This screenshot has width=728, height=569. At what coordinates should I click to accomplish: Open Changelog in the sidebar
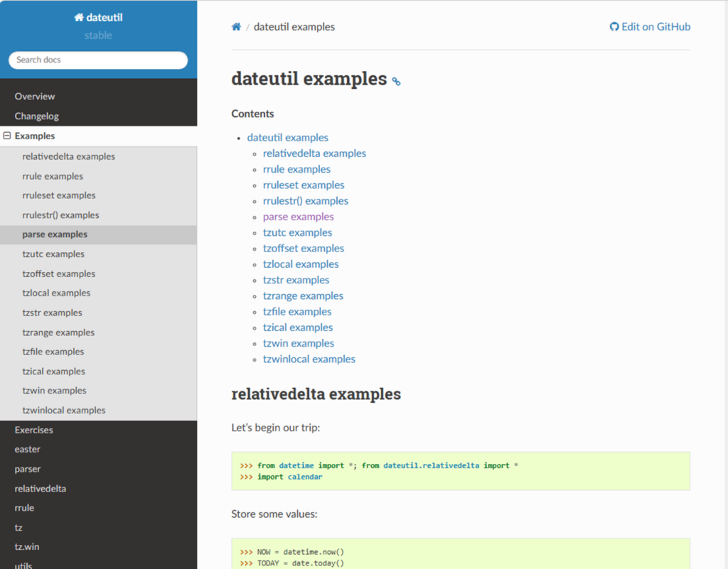coord(37,116)
